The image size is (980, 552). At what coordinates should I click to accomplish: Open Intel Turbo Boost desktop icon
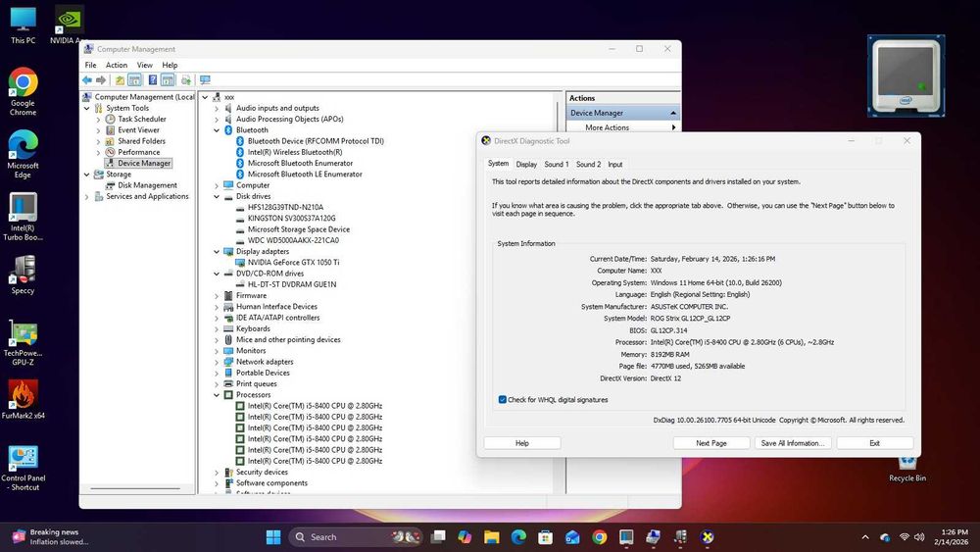tap(23, 217)
